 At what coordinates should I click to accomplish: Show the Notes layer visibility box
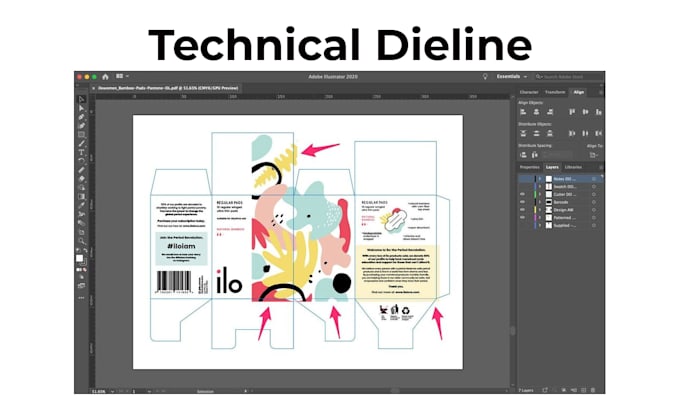click(522, 179)
